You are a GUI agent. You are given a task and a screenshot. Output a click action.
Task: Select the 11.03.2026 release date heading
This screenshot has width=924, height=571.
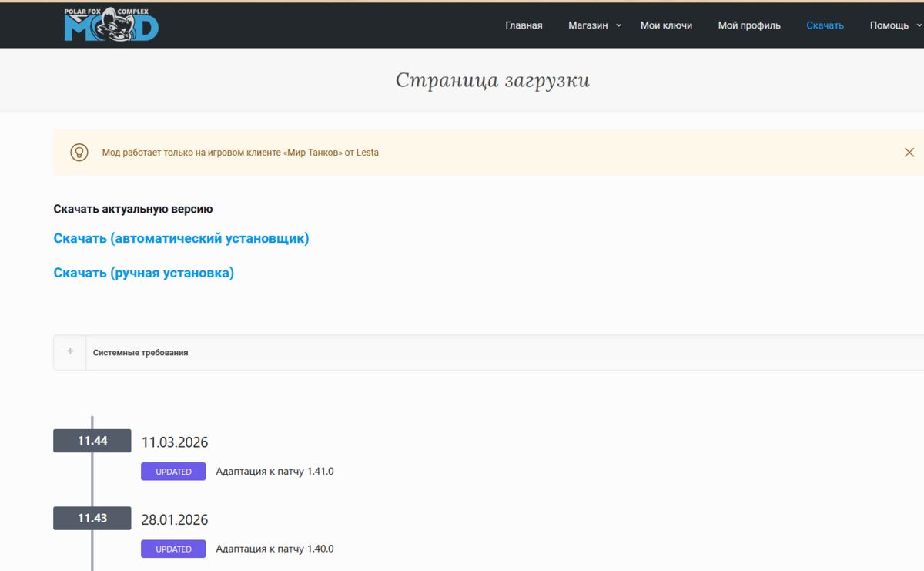pos(175,442)
